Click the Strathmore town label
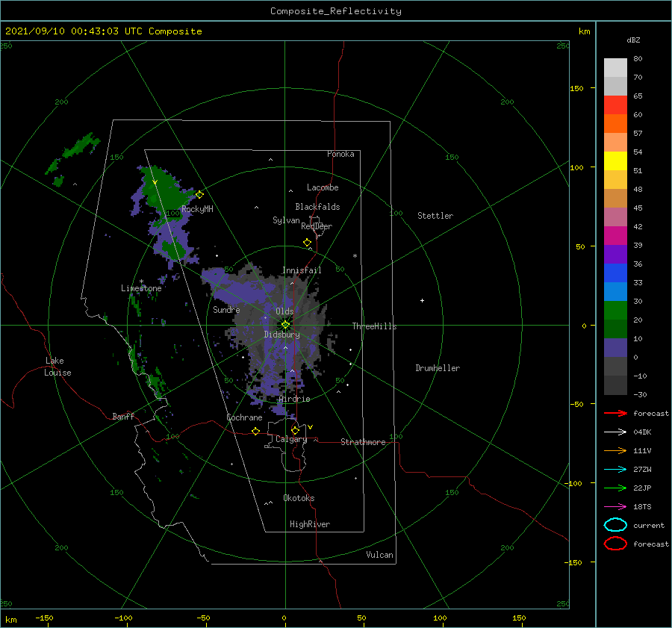This screenshot has width=672, height=628. (363, 442)
